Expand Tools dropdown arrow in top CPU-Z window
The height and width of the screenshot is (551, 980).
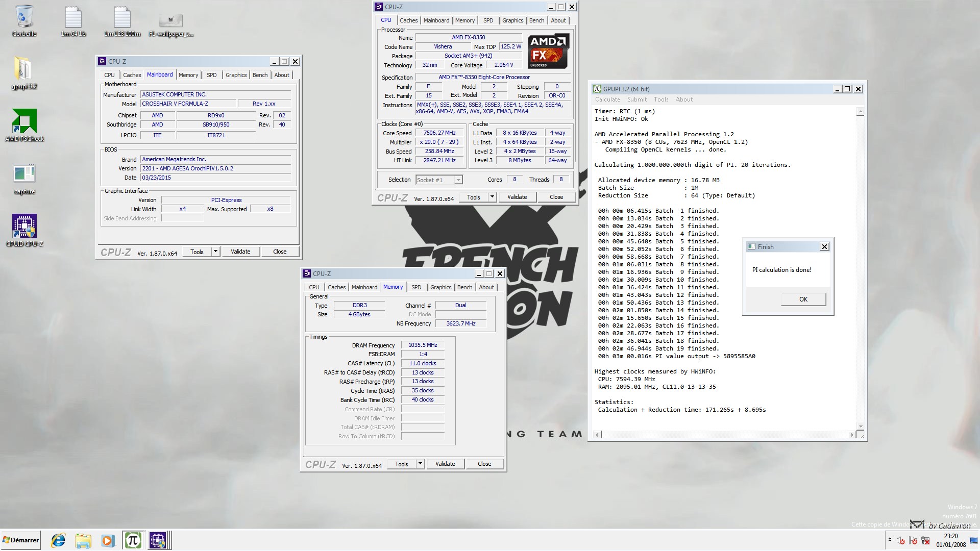493,197
